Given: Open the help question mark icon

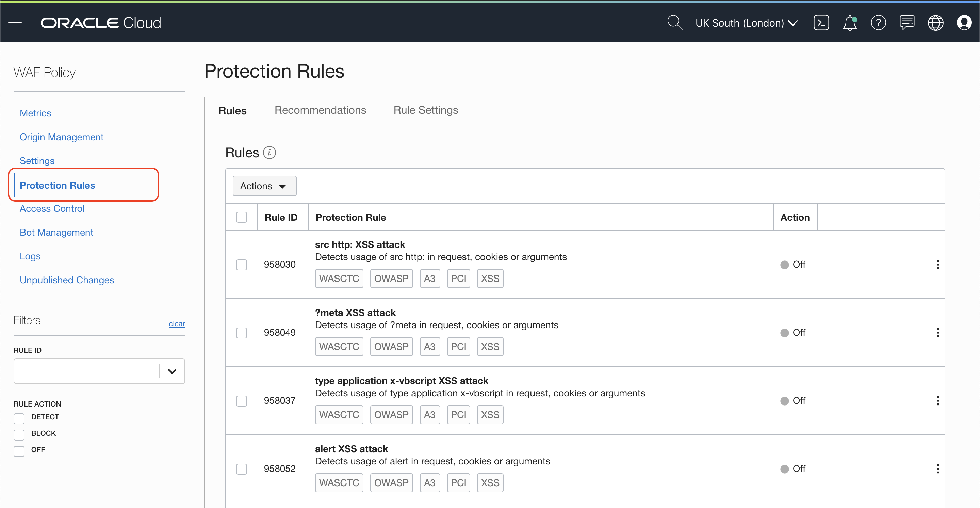Looking at the screenshot, I should tap(878, 23).
